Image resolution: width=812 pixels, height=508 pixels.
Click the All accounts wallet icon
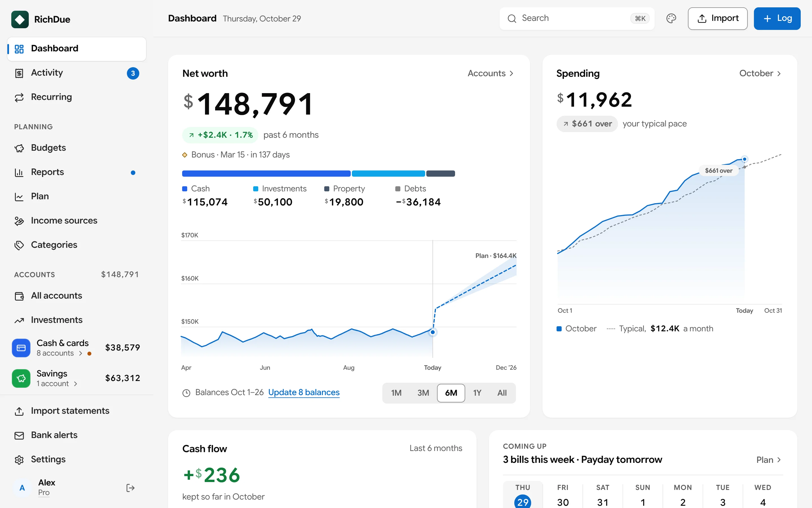(19, 296)
